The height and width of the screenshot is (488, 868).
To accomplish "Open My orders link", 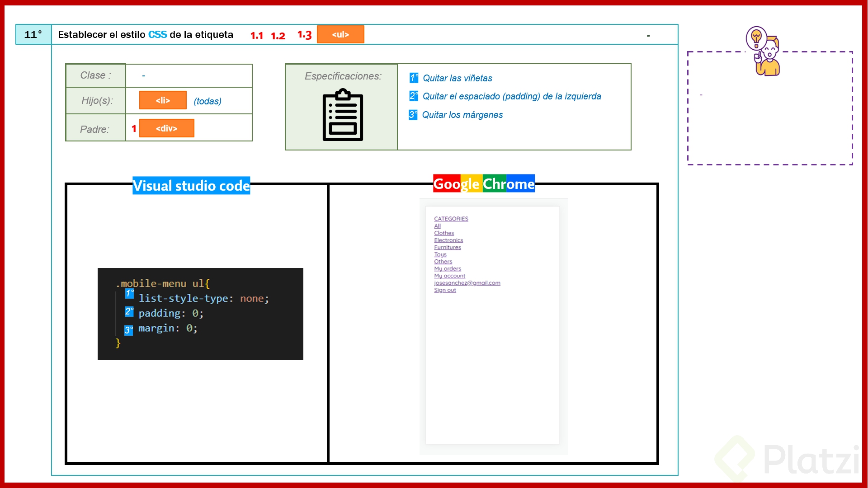I will (x=448, y=268).
